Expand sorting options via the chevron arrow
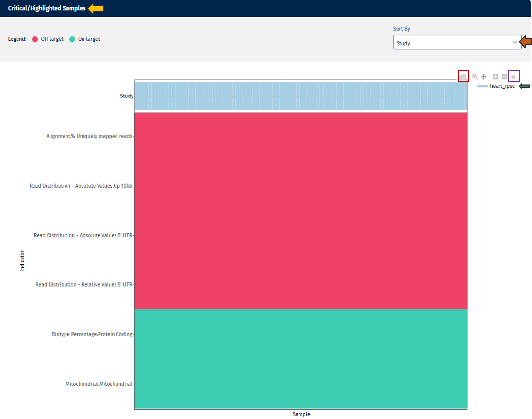Image resolution: width=532 pixels, height=419 pixels. point(514,42)
